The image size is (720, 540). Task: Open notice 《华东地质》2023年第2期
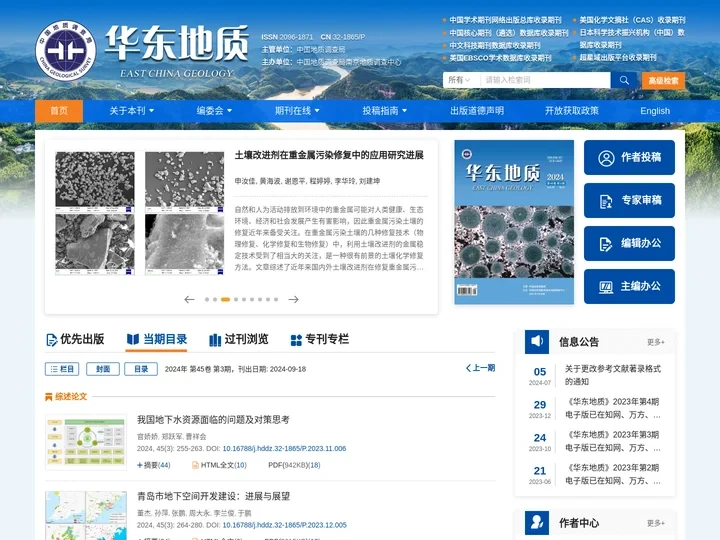click(x=613, y=474)
